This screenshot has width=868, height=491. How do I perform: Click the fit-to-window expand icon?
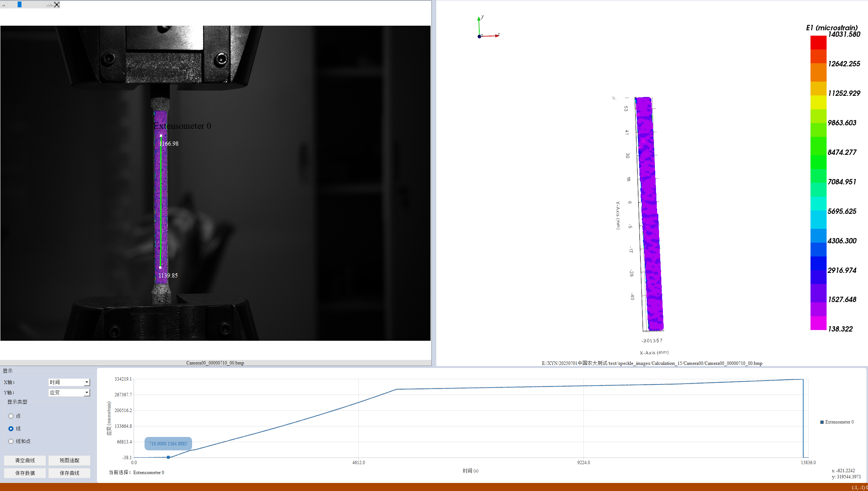pyautogui.click(x=57, y=5)
